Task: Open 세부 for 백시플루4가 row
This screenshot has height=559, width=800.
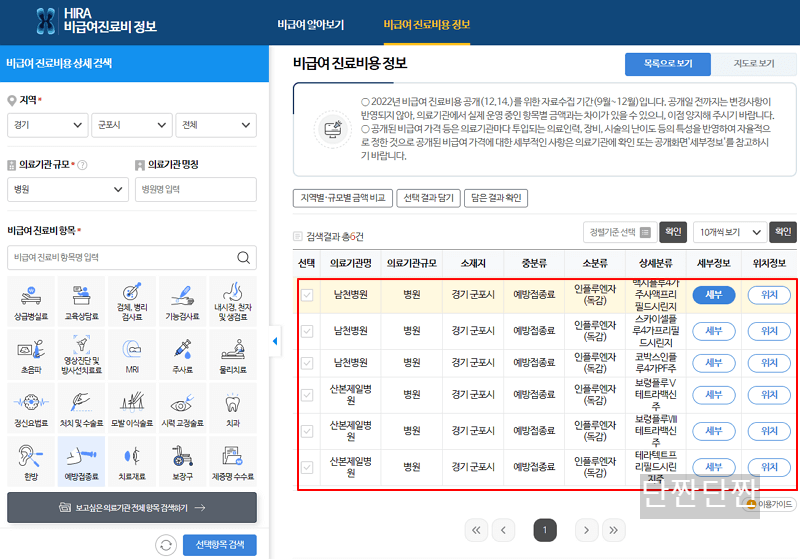Action: [713, 295]
